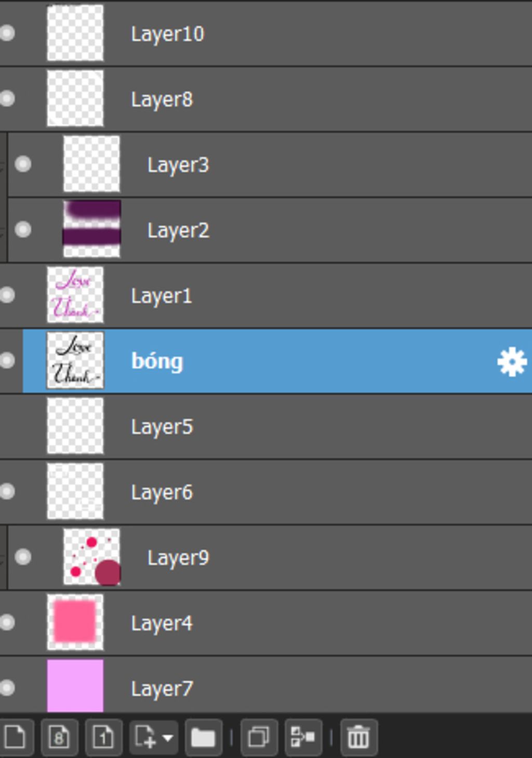Viewport: 532px width, 758px height.
Task: Click the Layer9 dots thumbnail
Action: click(91, 557)
